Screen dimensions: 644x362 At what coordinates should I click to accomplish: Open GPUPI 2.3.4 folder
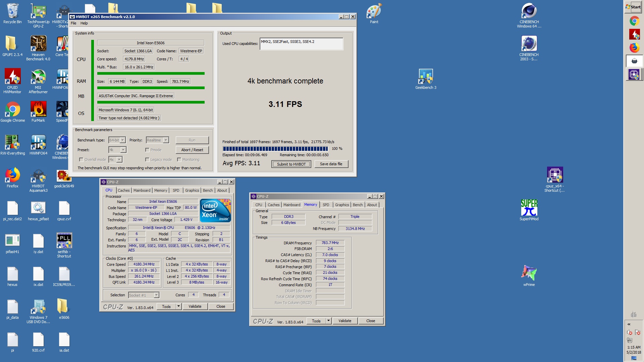click(x=12, y=46)
